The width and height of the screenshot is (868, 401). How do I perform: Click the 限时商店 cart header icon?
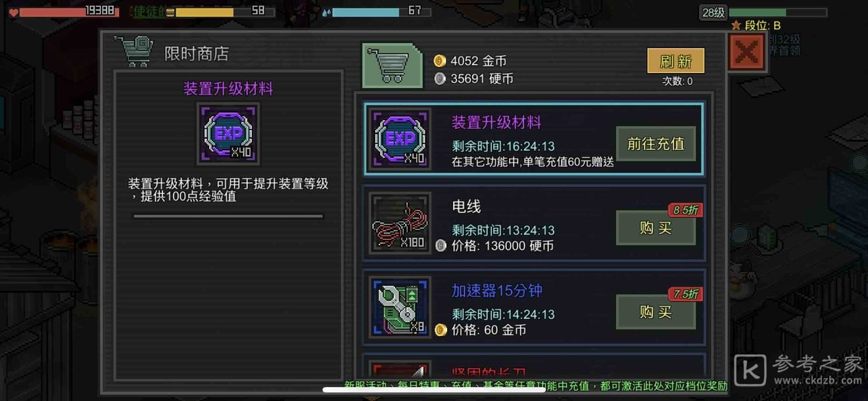[133, 52]
